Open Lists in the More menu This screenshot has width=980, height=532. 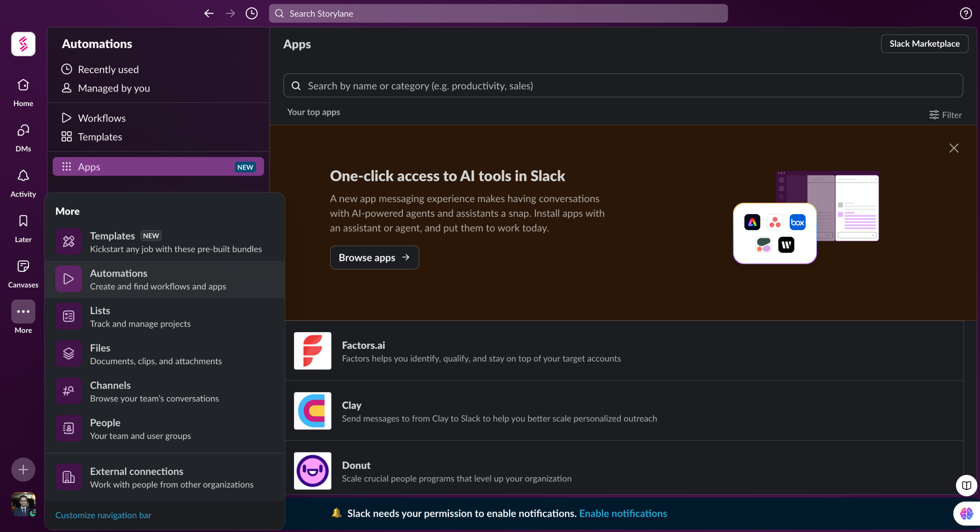165,317
